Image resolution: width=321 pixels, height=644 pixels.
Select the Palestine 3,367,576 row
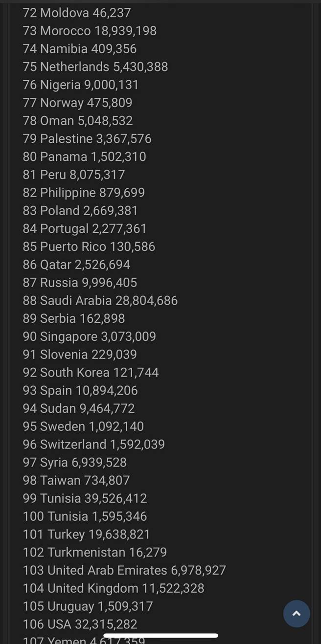point(87,139)
